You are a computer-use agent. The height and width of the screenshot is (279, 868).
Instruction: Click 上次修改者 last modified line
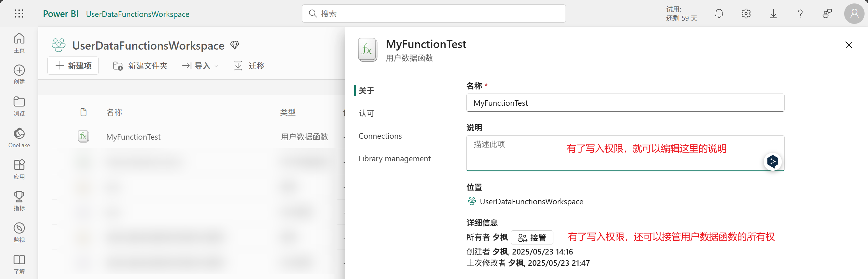pyautogui.click(x=528, y=263)
